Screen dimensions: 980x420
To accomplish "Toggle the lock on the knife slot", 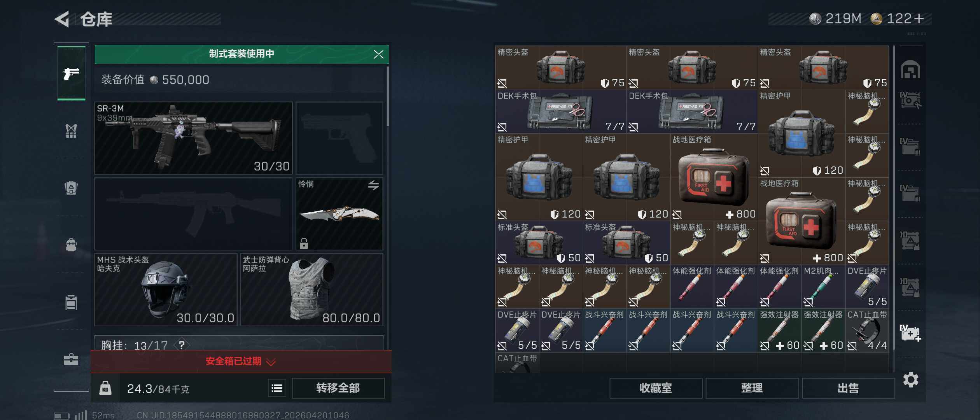I will pyautogui.click(x=304, y=243).
